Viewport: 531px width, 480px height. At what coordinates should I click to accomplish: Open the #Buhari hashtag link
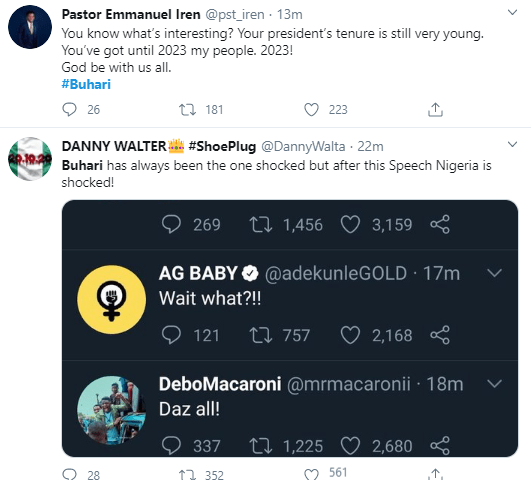point(86,84)
